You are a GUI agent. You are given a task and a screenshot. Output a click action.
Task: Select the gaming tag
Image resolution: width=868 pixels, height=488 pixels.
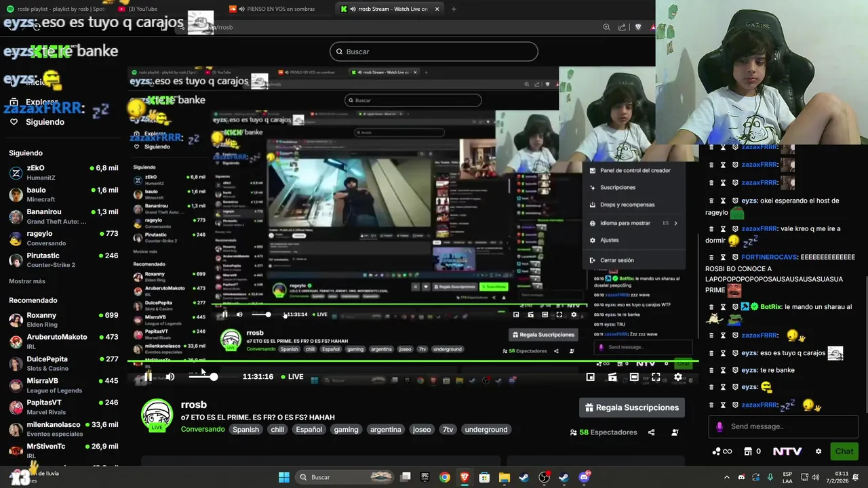click(346, 430)
